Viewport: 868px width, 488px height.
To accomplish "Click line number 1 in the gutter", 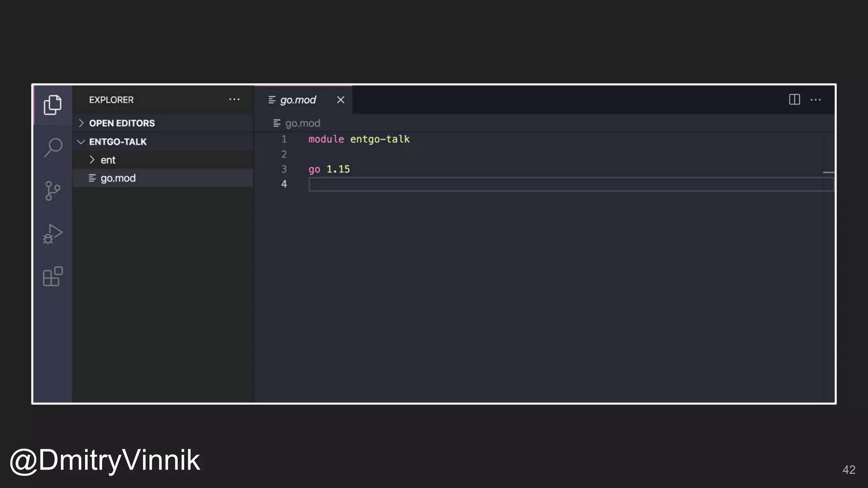I will (284, 139).
